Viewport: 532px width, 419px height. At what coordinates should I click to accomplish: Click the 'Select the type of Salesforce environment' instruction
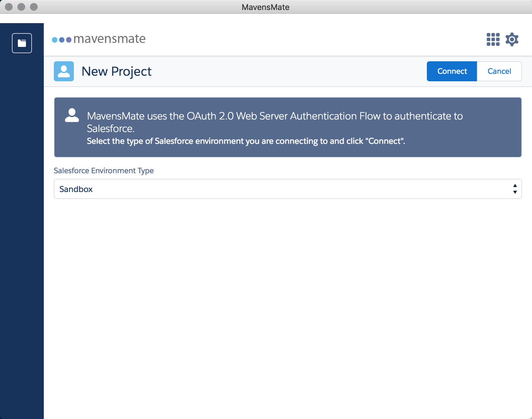pos(246,141)
